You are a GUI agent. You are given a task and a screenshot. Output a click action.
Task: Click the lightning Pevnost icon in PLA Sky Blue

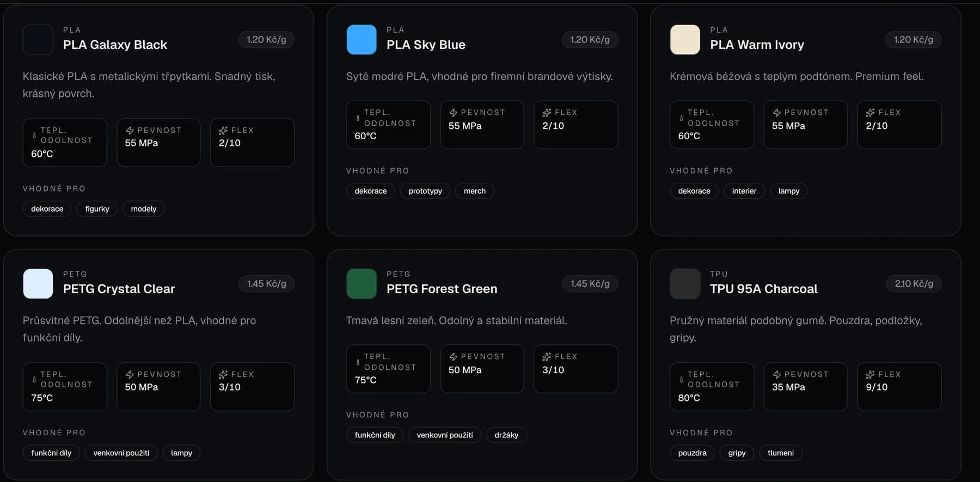[x=453, y=113]
